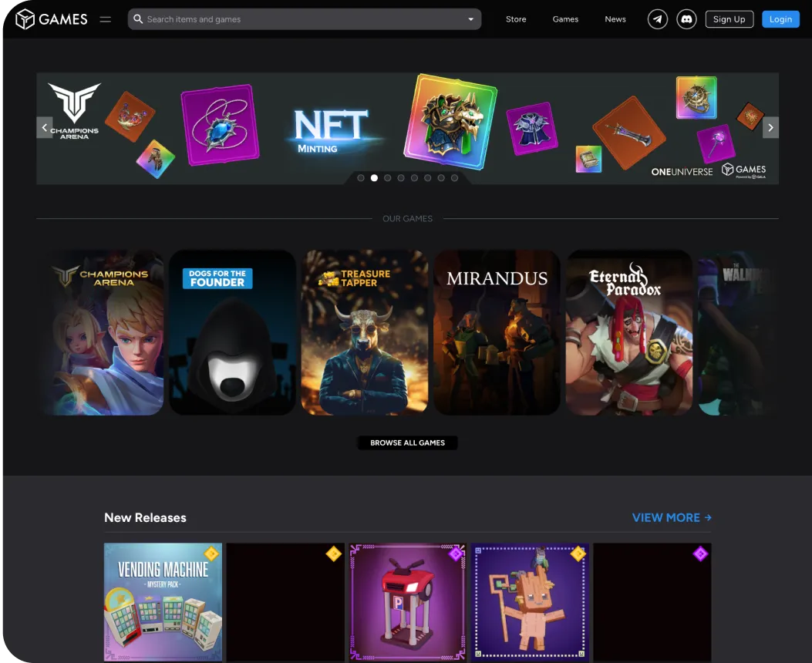The image size is (812, 663).
Task: Click the search magnifier icon
Action: click(x=138, y=19)
